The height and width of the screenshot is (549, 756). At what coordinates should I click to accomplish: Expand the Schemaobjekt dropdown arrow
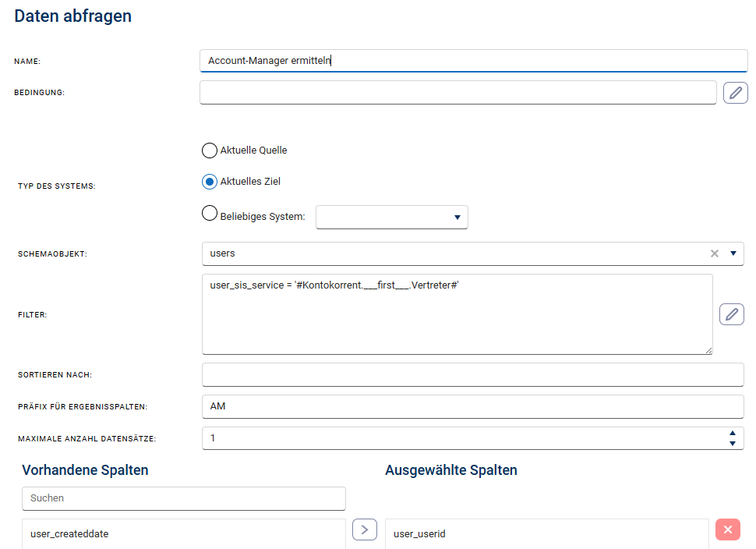733,253
